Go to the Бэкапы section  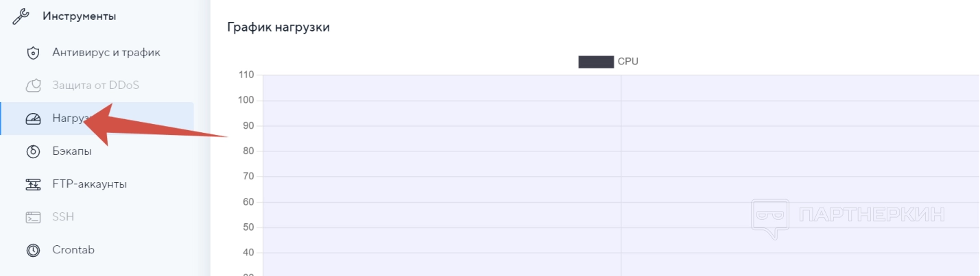point(72,151)
